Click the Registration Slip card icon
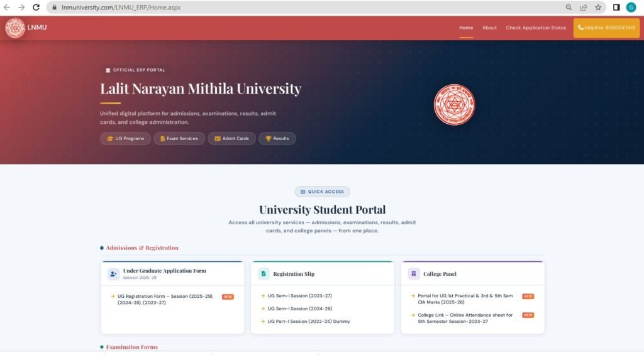Screen dimensions: 644x355 [x=264, y=273]
